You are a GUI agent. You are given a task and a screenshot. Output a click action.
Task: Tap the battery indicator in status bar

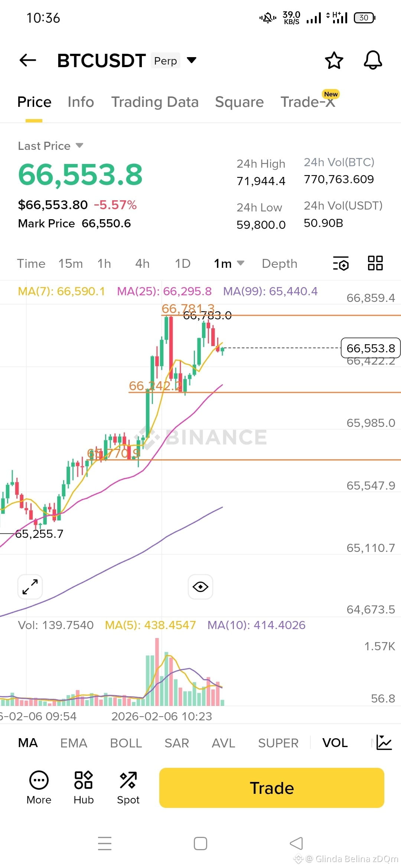[x=365, y=17]
